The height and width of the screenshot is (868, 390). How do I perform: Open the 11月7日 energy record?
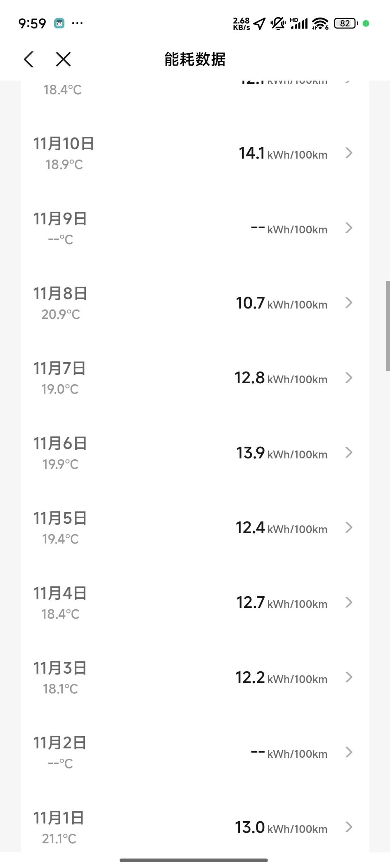point(195,378)
